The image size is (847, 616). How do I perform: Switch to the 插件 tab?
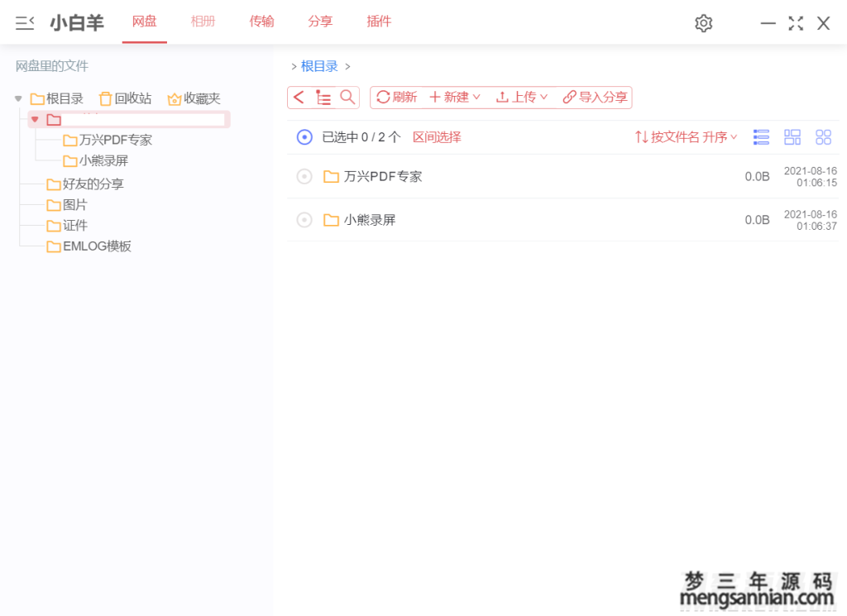click(379, 21)
